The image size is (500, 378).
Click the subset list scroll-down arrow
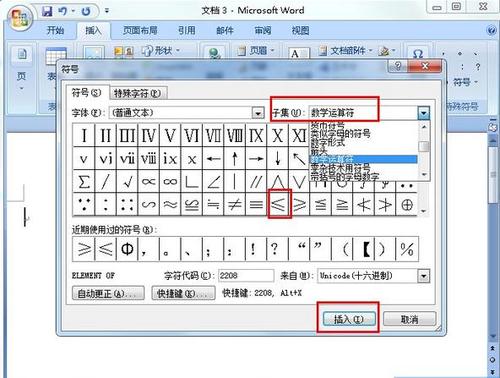pyautogui.click(x=424, y=175)
